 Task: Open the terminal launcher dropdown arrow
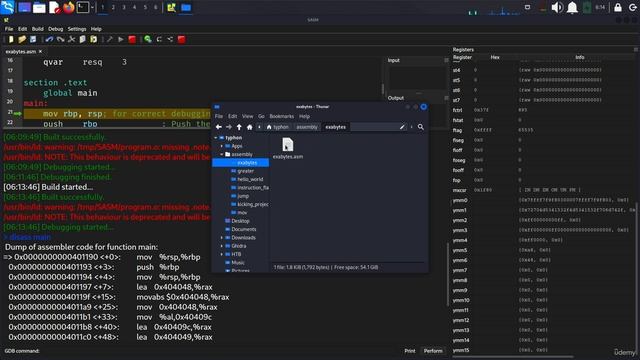pyautogui.click(x=92, y=7)
